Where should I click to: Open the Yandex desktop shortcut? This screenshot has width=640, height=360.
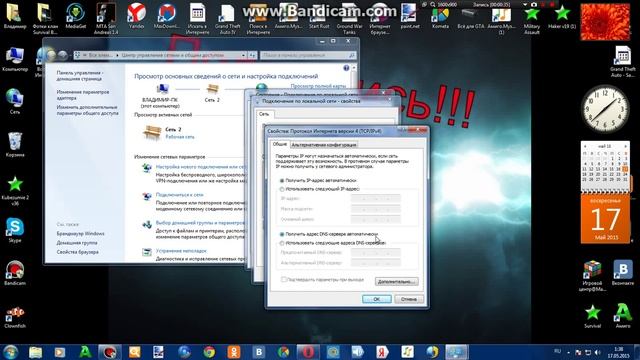pyautogui.click(x=136, y=16)
